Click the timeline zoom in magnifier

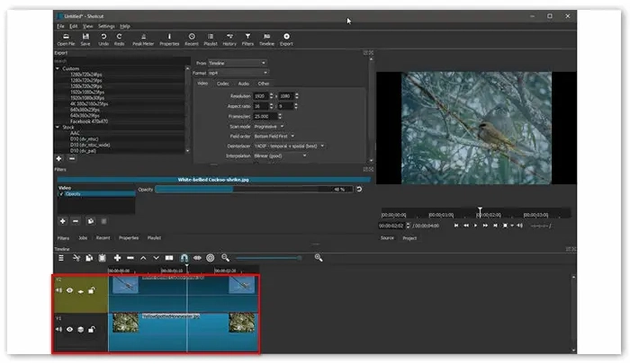click(319, 258)
